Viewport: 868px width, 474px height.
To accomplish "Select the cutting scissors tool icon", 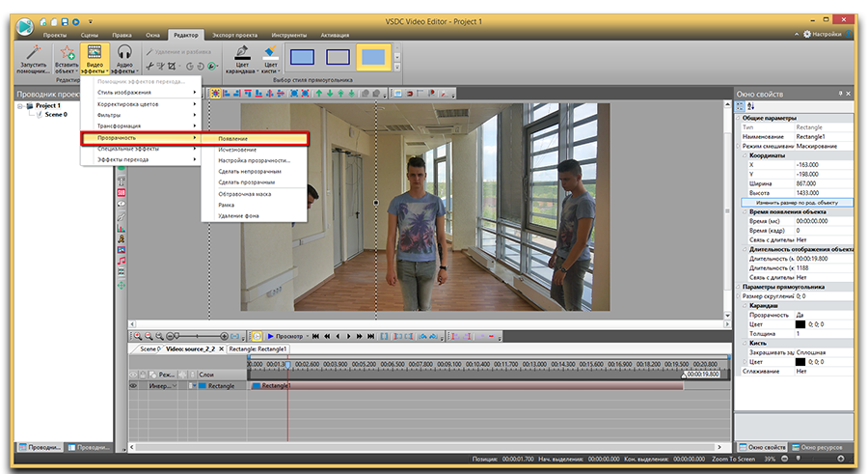I will click(x=150, y=66).
